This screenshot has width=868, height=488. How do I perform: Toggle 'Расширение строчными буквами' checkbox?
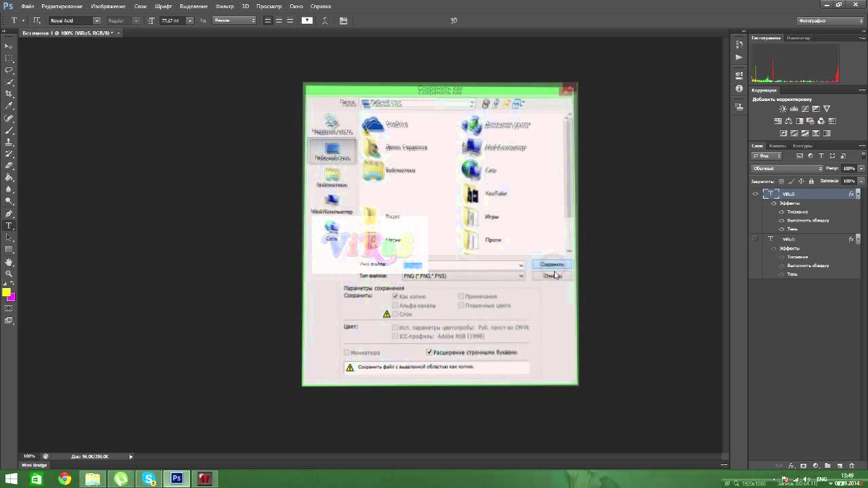(429, 352)
